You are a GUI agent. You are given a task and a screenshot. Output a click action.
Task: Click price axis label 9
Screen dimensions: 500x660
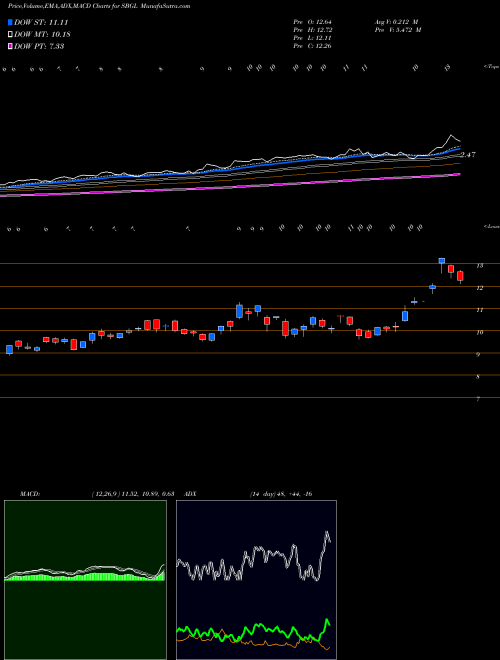pyautogui.click(x=478, y=354)
